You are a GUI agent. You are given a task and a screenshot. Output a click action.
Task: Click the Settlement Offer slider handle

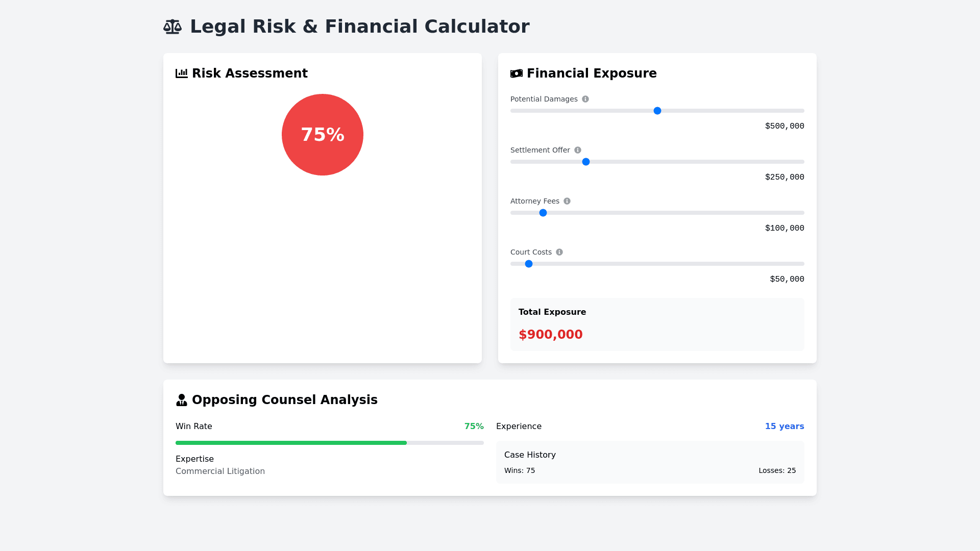pyautogui.click(x=586, y=162)
